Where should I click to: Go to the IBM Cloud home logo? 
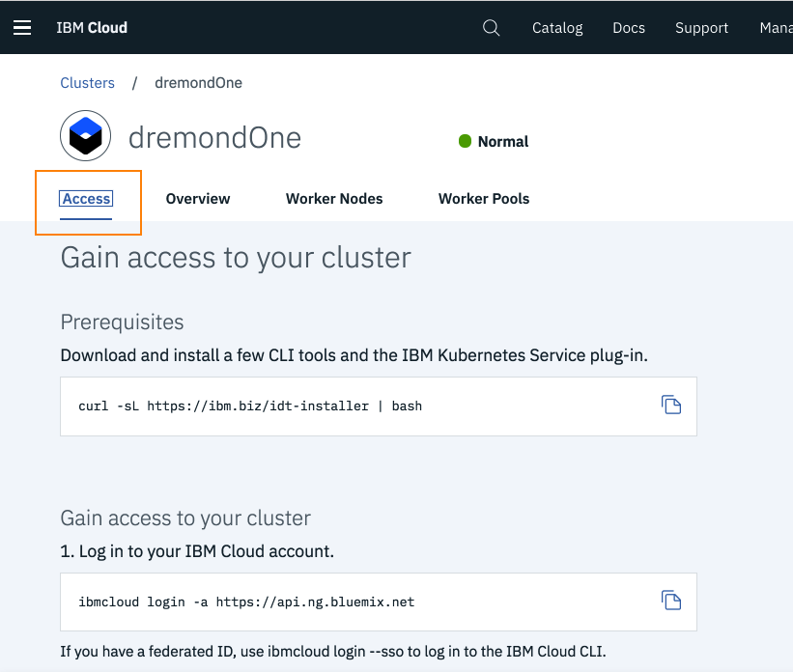pos(92,27)
